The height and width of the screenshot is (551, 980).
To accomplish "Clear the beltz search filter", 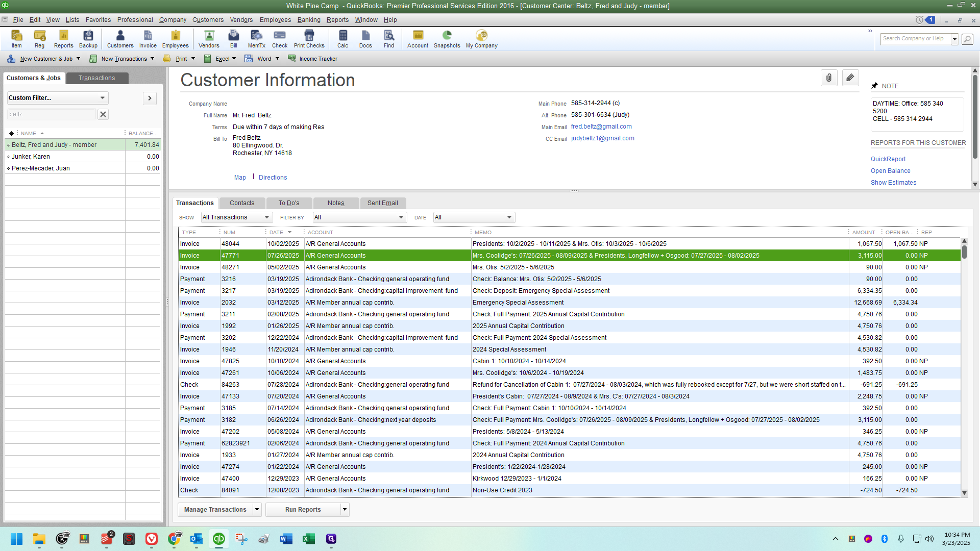I will click(x=103, y=114).
